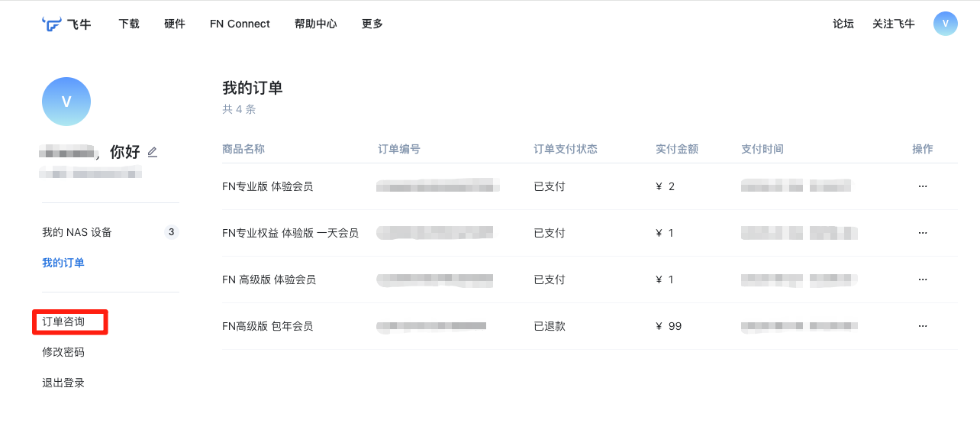Click 修改密码 in the sidebar
This screenshot has width=980, height=433.
pos(63,352)
